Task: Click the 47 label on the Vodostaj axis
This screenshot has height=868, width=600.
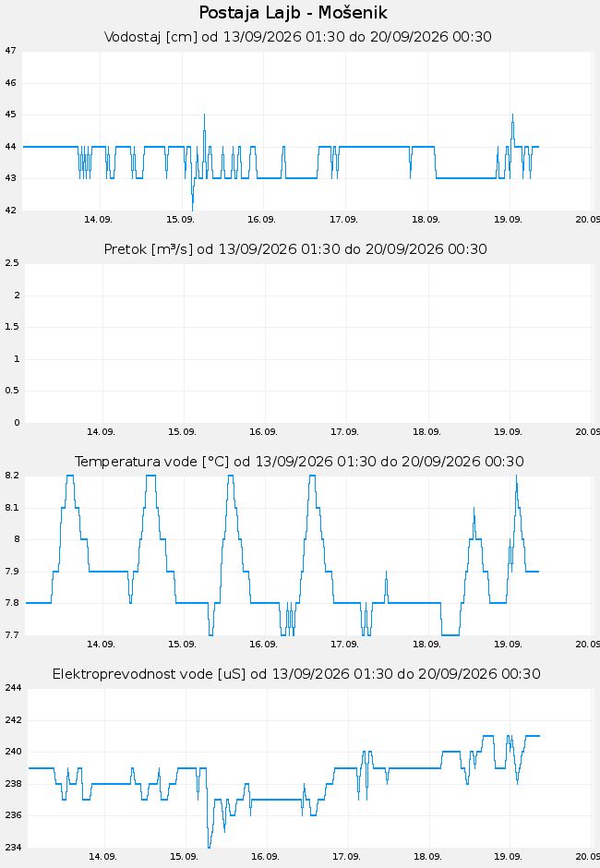Action: click(10, 51)
